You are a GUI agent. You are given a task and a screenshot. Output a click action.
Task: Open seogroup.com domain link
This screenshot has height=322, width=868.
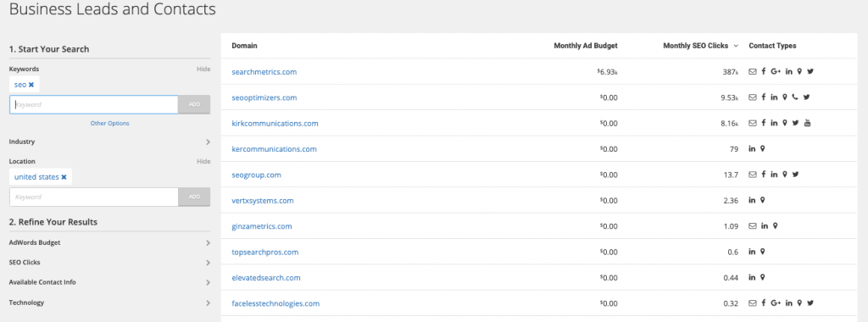click(x=256, y=175)
